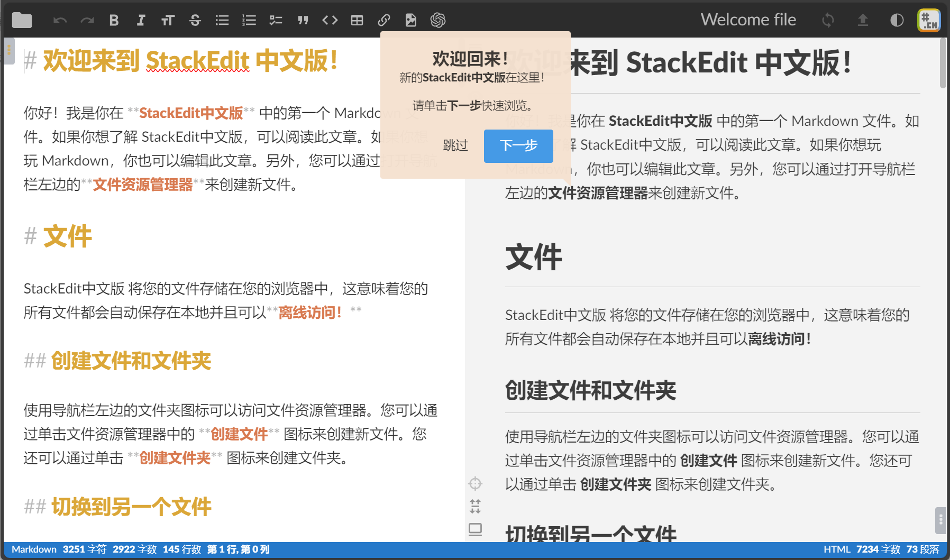The width and height of the screenshot is (950, 560).
Task: Insert an image
Action: (x=411, y=20)
